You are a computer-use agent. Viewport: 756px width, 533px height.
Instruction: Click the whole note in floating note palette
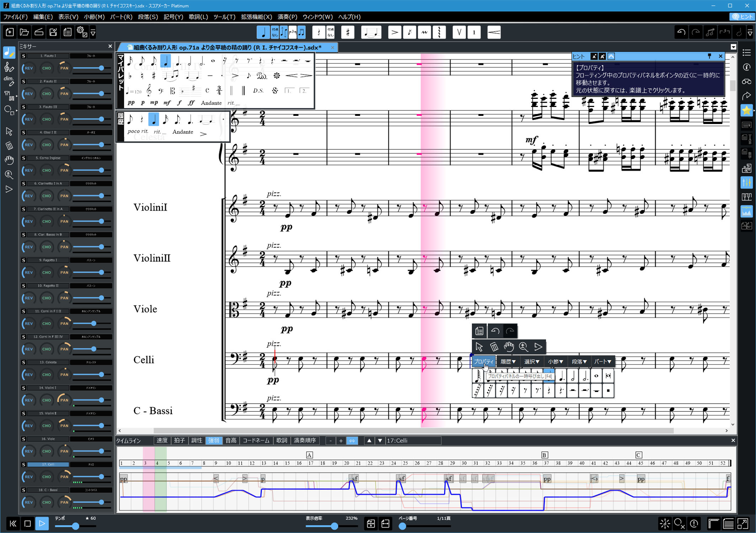(596, 376)
